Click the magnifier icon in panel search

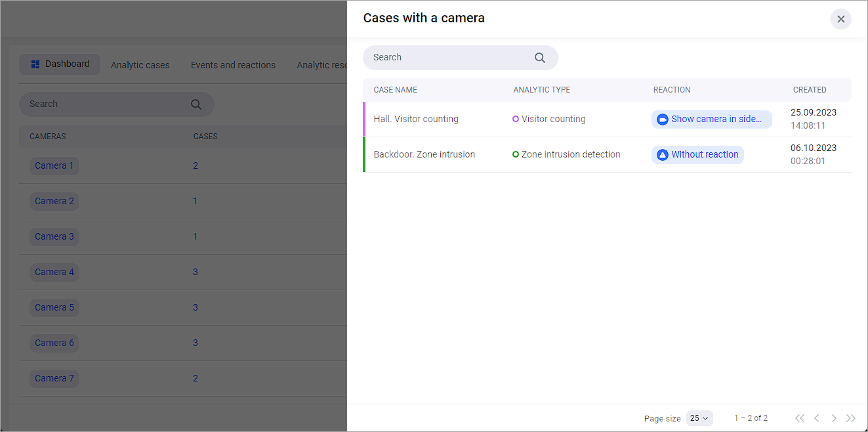coord(539,58)
